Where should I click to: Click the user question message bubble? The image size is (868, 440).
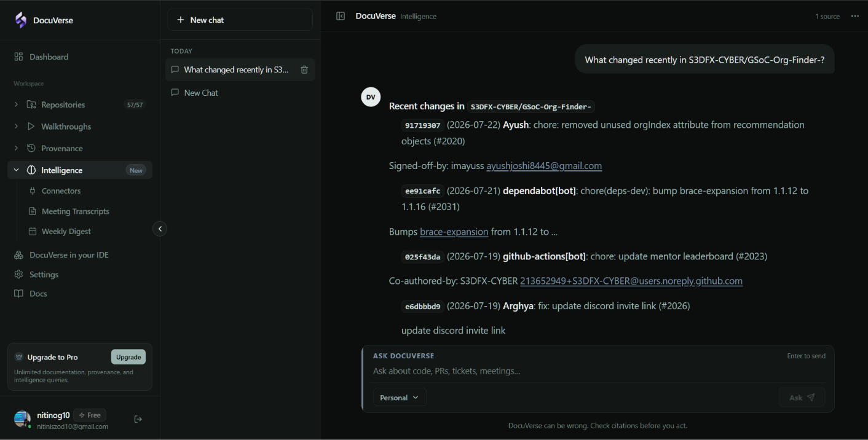(x=704, y=60)
